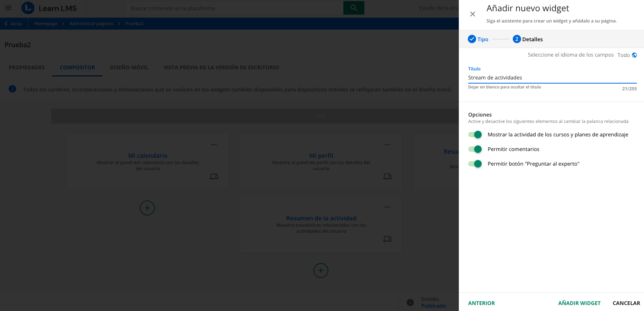
Task: Open VISTA PREVIA DE LA VERSIÓN DE ESCRITORIO tab
Action: pos(221,67)
